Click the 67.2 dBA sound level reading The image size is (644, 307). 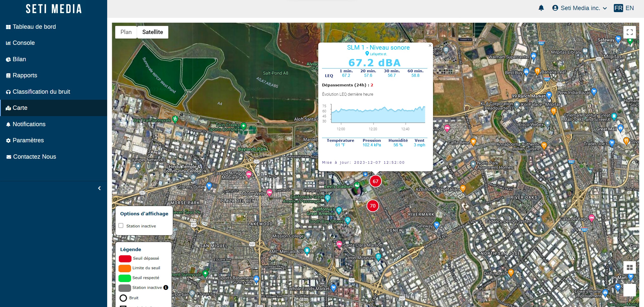375,62
